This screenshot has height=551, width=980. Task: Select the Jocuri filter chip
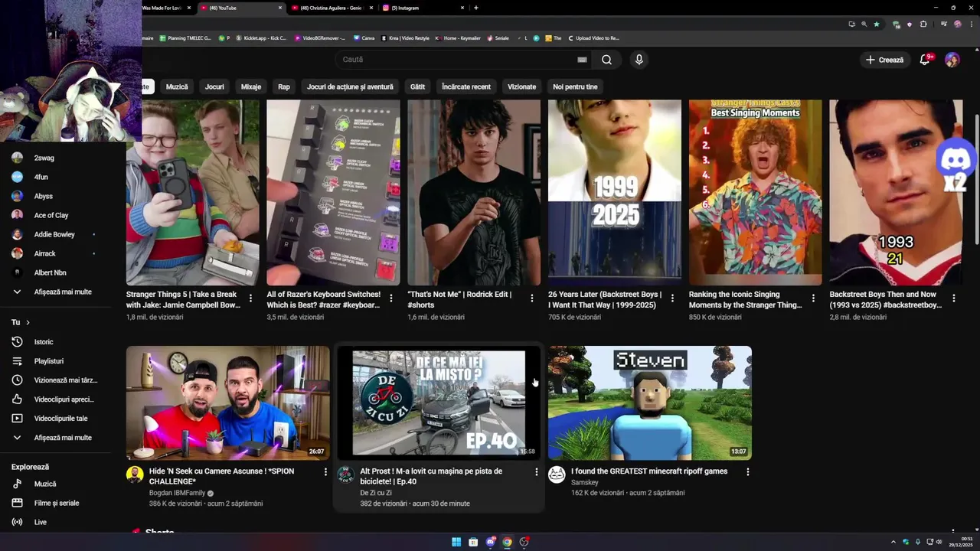pos(214,86)
